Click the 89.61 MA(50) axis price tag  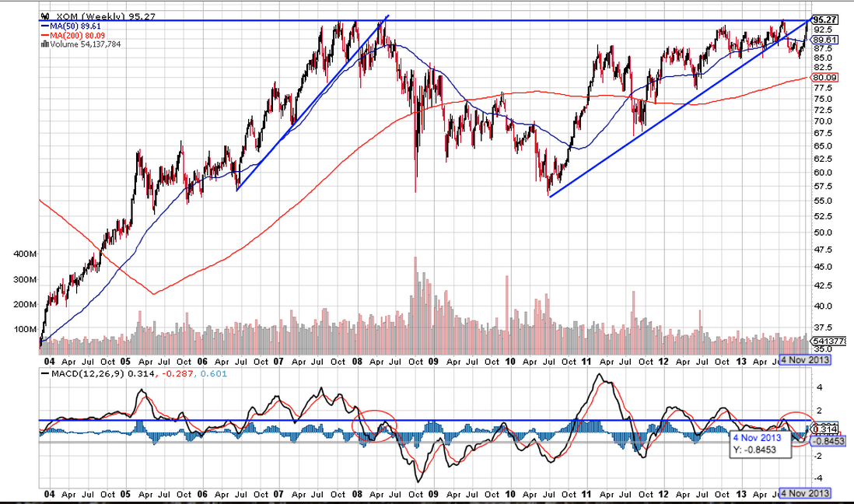click(x=824, y=40)
